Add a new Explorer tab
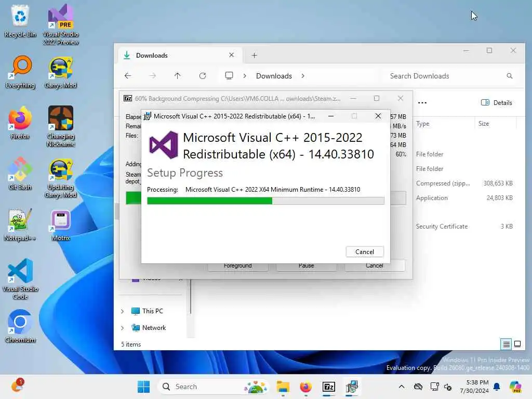532x399 pixels. [x=255, y=55]
